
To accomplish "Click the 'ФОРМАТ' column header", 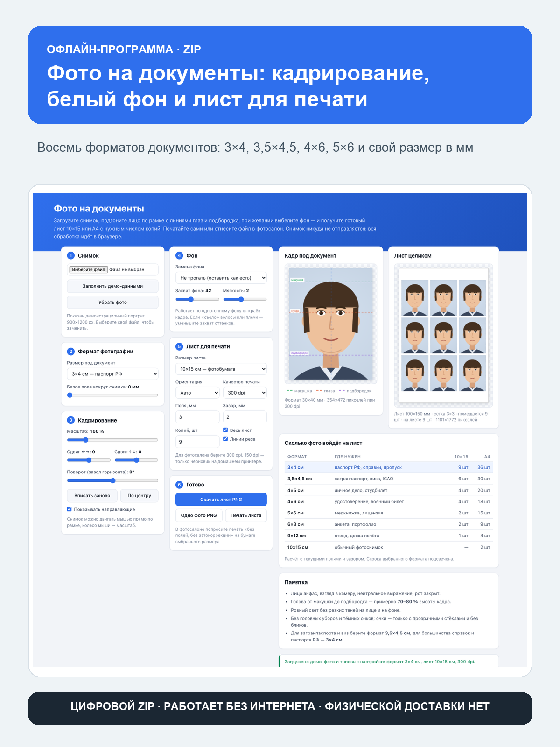I will coord(297,457).
